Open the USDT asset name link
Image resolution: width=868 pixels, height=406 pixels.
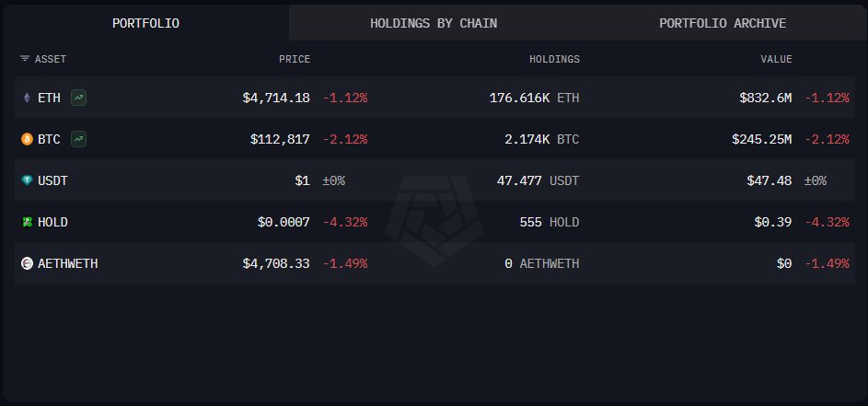click(x=52, y=180)
